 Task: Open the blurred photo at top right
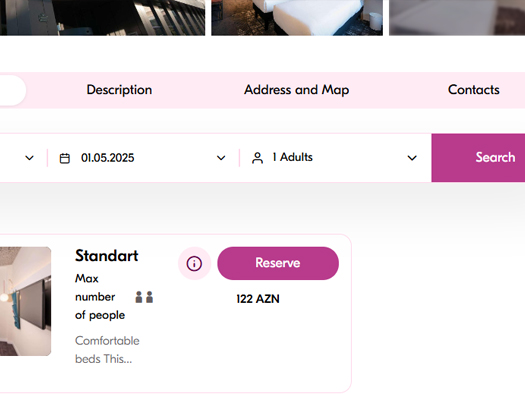(457, 17)
